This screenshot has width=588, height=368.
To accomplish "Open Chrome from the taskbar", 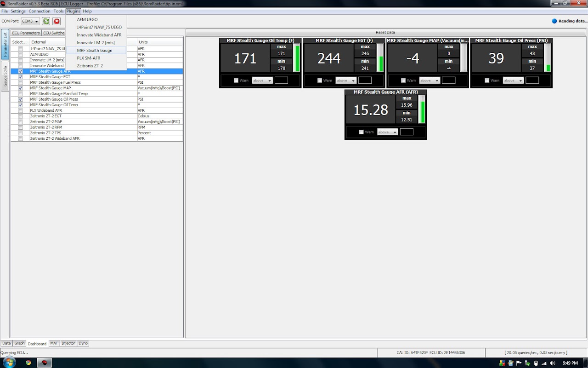I will coord(28,363).
